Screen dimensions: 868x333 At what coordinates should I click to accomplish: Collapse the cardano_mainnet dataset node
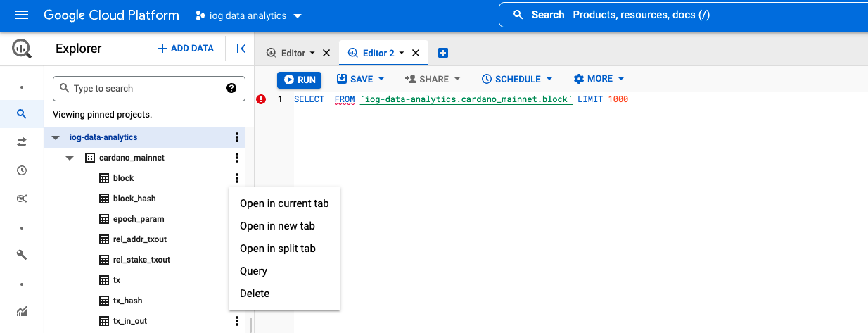click(x=70, y=158)
